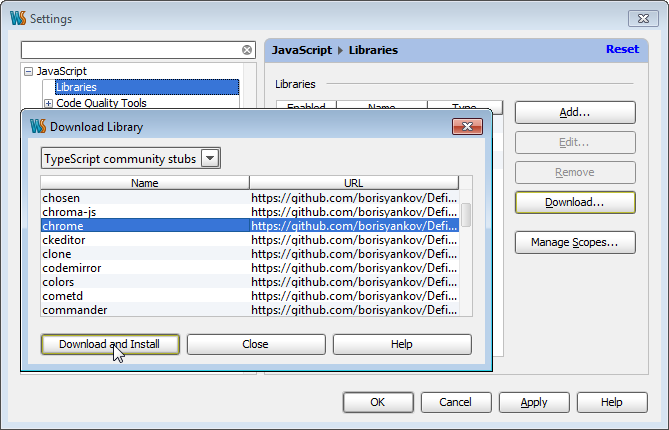Select the commander library row
Viewport: 669px width, 430px height.
click(x=250, y=310)
